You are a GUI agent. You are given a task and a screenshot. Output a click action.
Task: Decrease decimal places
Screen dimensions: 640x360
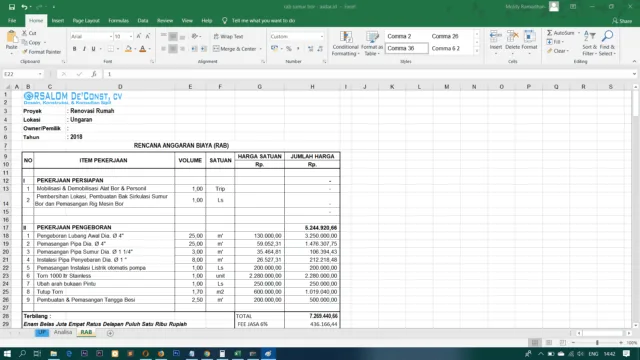(x=320, y=49)
